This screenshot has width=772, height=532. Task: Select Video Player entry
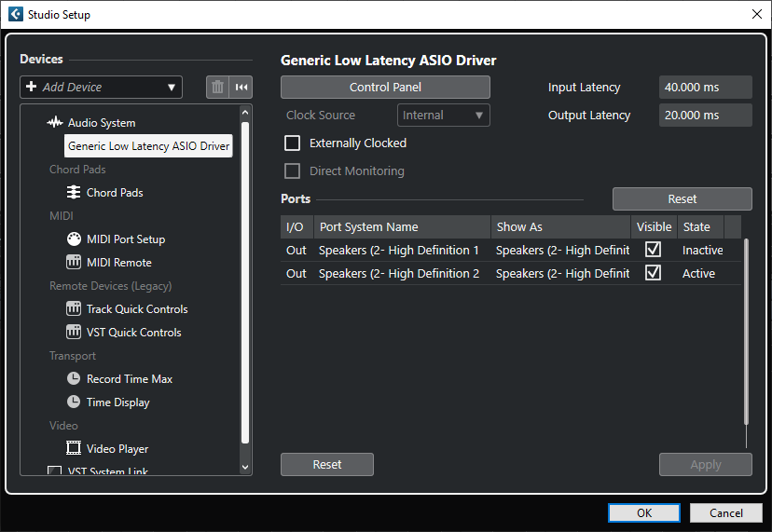(117, 449)
